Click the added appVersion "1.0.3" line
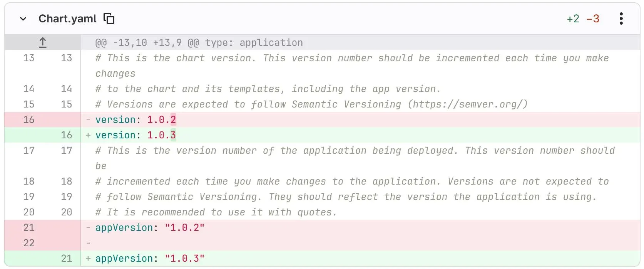Viewport: 644px width, 269px height. tap(149, 258)
